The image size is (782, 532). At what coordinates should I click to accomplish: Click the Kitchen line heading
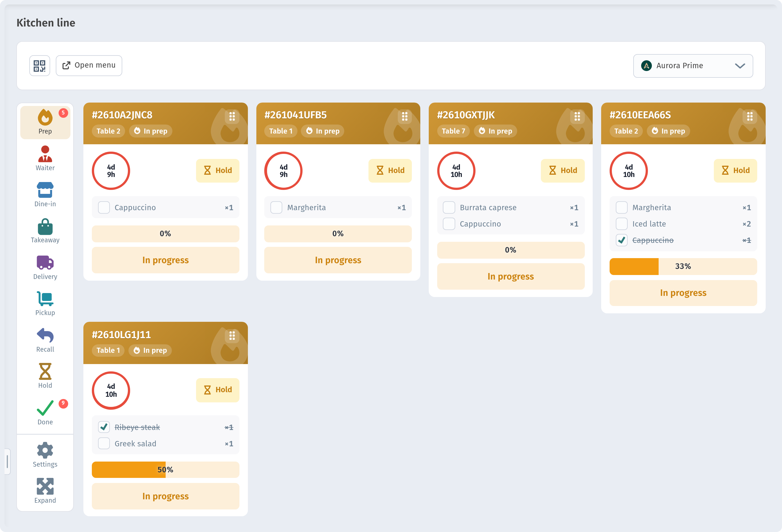[46, 23]
